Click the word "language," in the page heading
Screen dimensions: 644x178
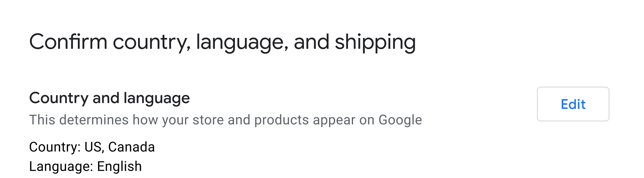click(242, 42)
